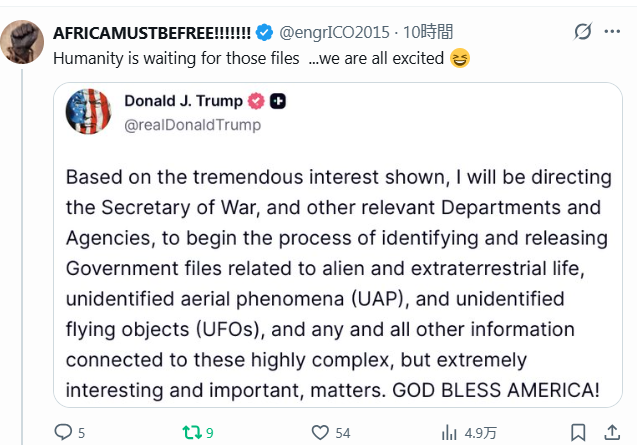Open the Grok explain icon
Screen dimensions: 637x445
[x=582, y=33]
